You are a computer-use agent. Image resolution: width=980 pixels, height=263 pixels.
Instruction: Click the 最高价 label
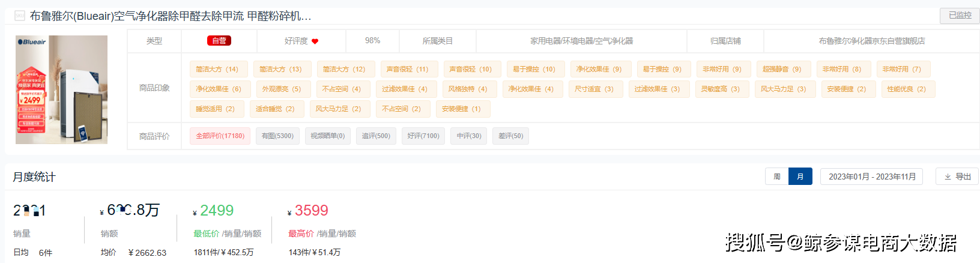click(301, 234)
